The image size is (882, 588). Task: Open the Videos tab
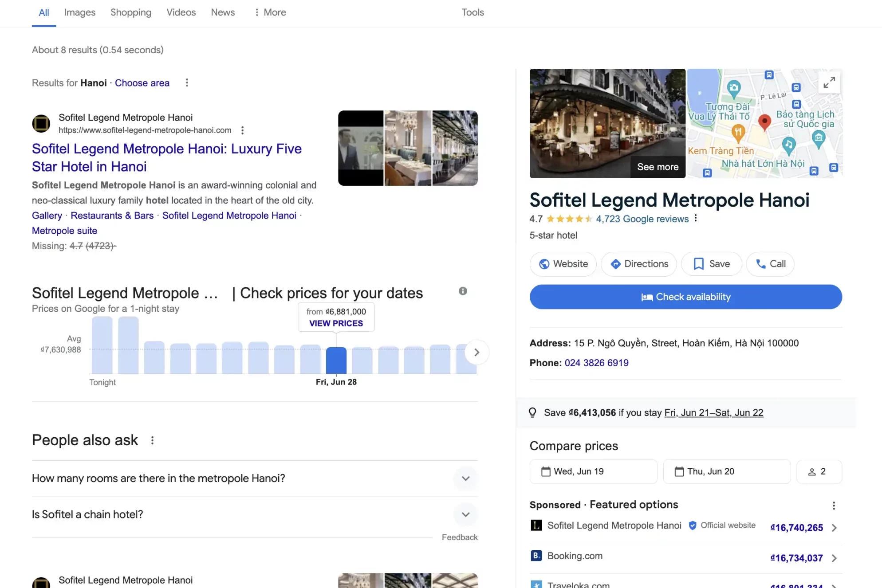tap(181, 12)
